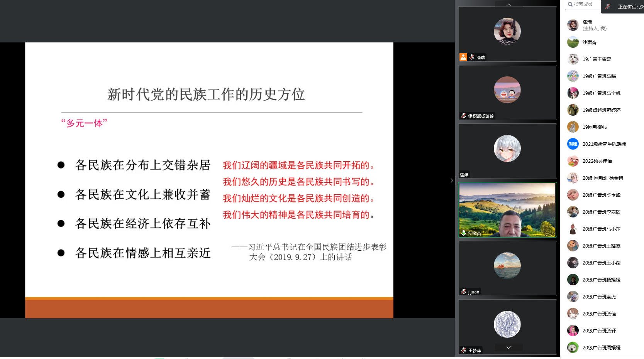Click the blue 朝姗 avatar in the member list

click(573, 144)
